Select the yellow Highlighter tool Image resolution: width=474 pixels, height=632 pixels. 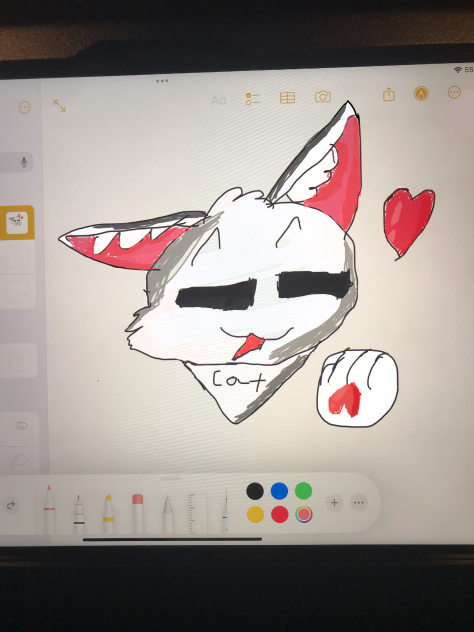tap(108, 514)
